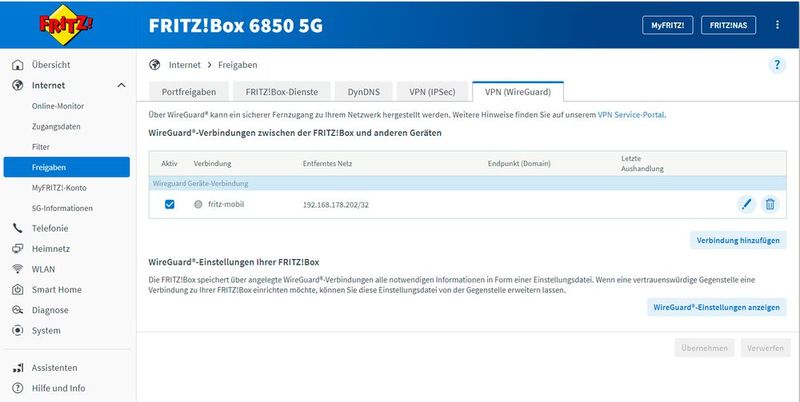Switch to the DynDNS tab

tap(364, 92)
